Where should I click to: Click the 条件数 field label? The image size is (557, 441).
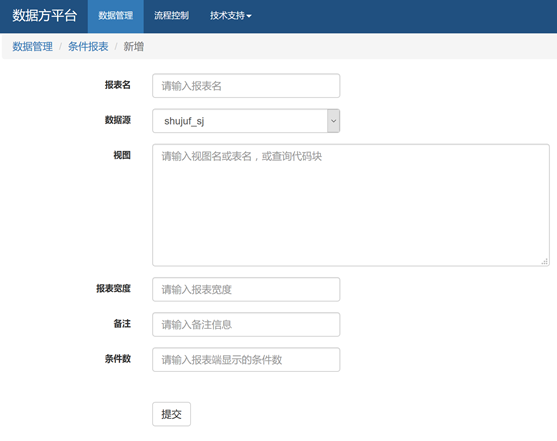click(x=118, y=359)
